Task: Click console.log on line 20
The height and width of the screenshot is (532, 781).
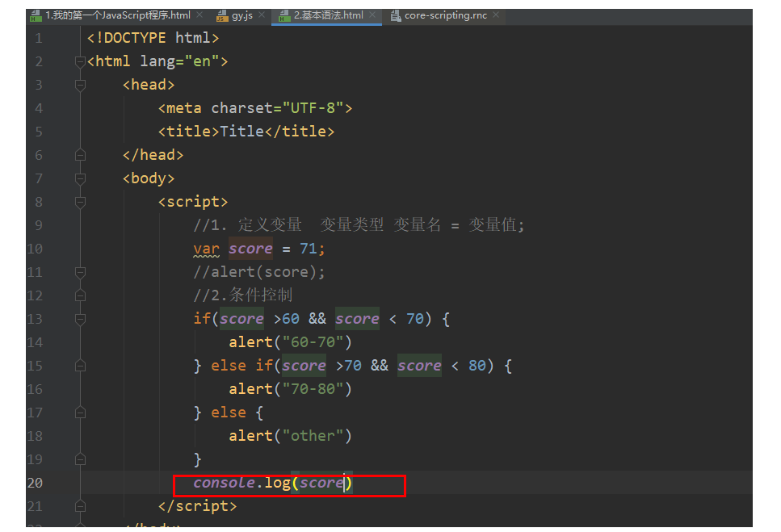Action: [x=242, y=483]
